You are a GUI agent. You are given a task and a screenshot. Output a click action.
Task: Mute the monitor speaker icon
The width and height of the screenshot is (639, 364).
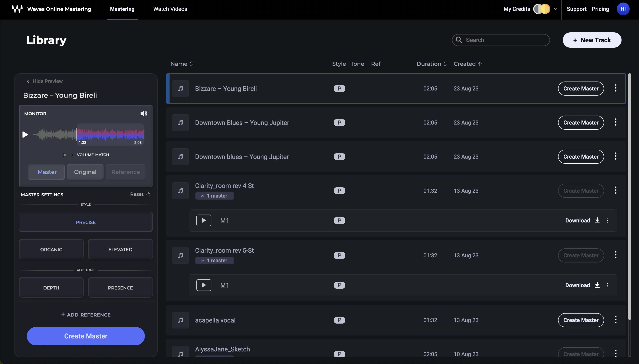(144, 113)
